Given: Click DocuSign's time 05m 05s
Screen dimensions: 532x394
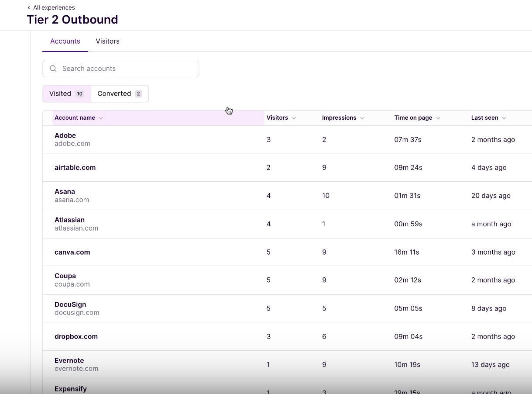Looking at the screenshot, I should click(x=408, y=308).
